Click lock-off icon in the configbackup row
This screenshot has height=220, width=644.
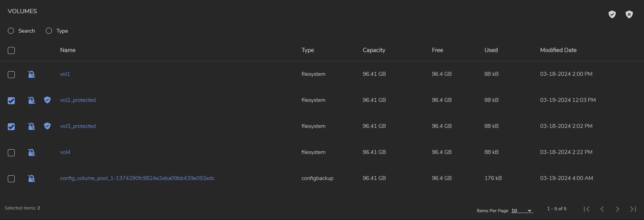pos(31,178)
